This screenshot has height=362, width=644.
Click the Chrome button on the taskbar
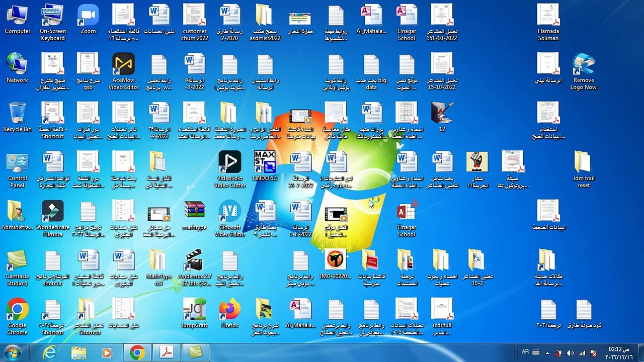137,353
